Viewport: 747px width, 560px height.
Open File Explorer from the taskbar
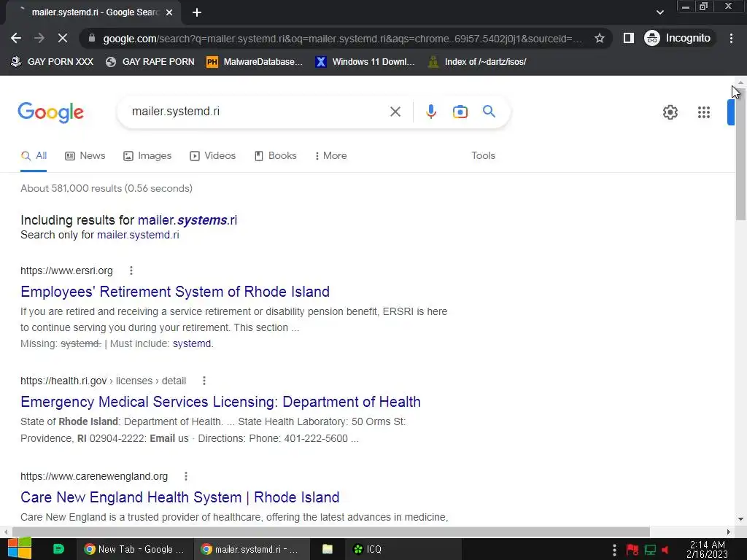328,549
